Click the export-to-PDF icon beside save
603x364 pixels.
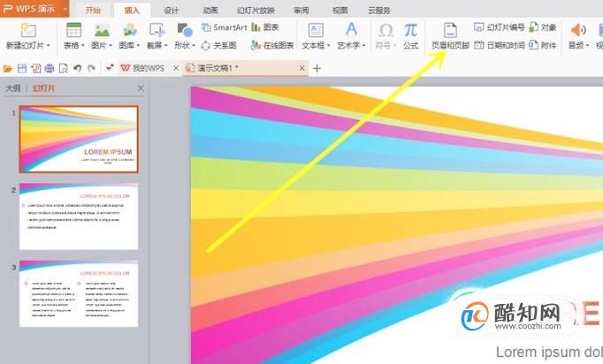point(35,69)
